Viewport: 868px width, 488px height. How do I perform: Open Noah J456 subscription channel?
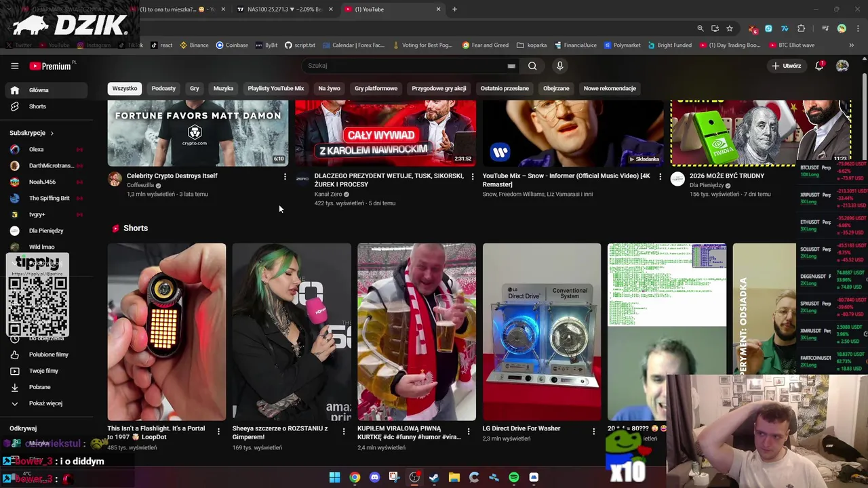point(47,182)
